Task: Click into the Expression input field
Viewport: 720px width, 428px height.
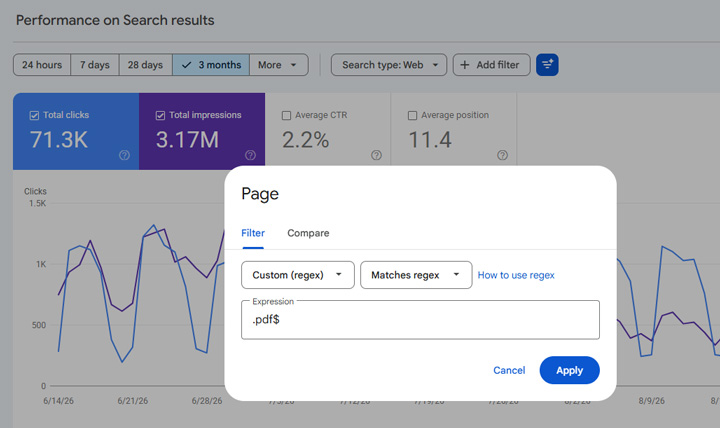Action: tap(420, 320)
